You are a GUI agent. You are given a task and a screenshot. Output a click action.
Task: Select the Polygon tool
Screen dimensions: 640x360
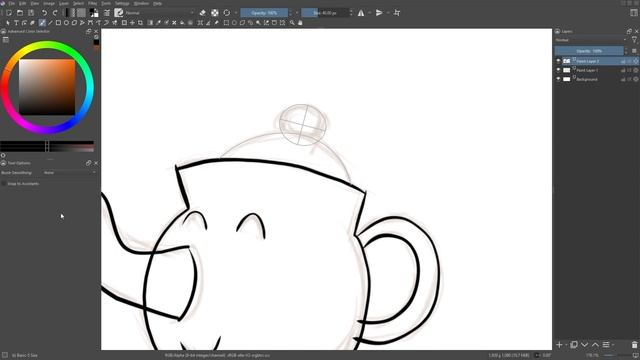(x=74, y=23)
